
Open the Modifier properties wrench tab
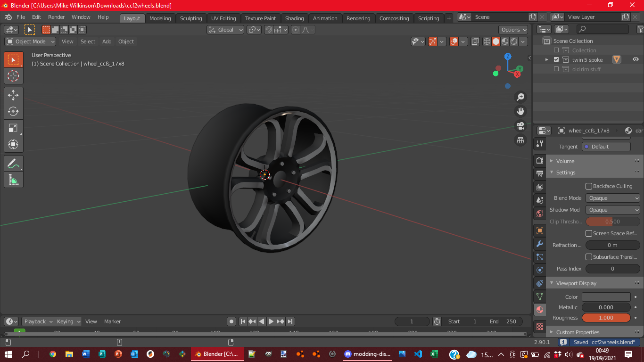tap(540, 244)
